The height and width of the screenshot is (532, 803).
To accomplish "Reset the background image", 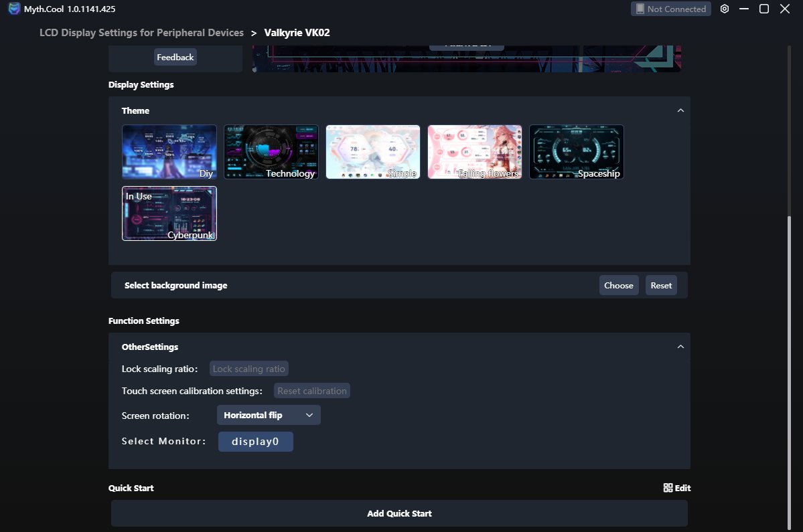I will pyautogui.click(x=661, y=285).
